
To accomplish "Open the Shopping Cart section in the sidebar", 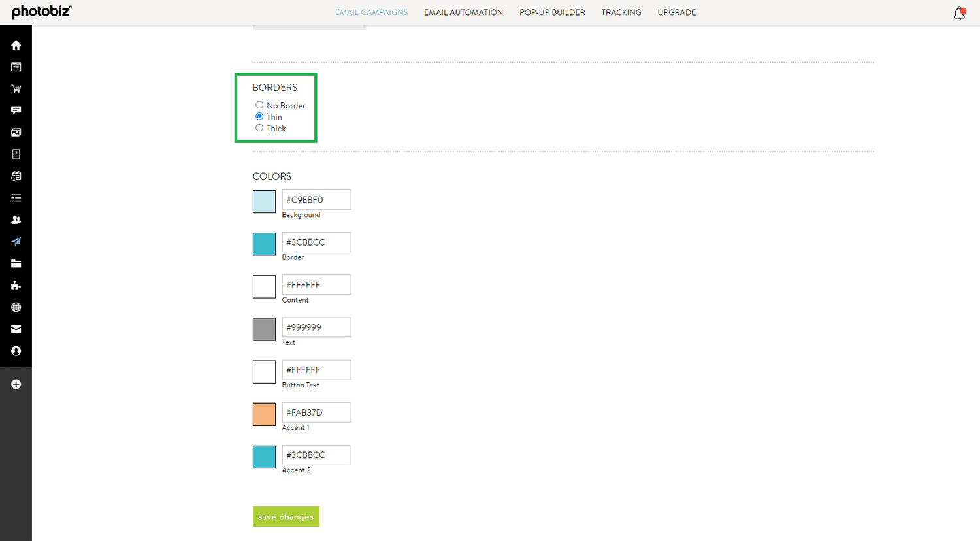I will coord(16,88).
